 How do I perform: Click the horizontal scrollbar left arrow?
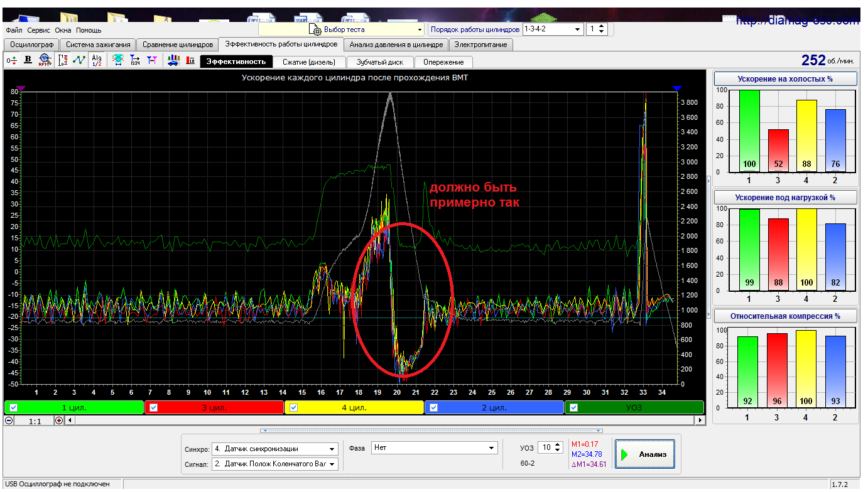(70, 420)
